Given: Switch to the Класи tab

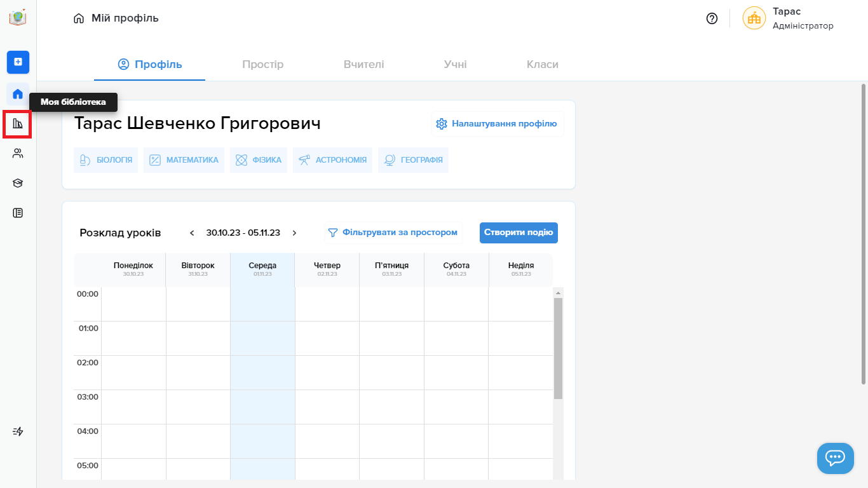Looking at the screenshot, I should point(543,64).
